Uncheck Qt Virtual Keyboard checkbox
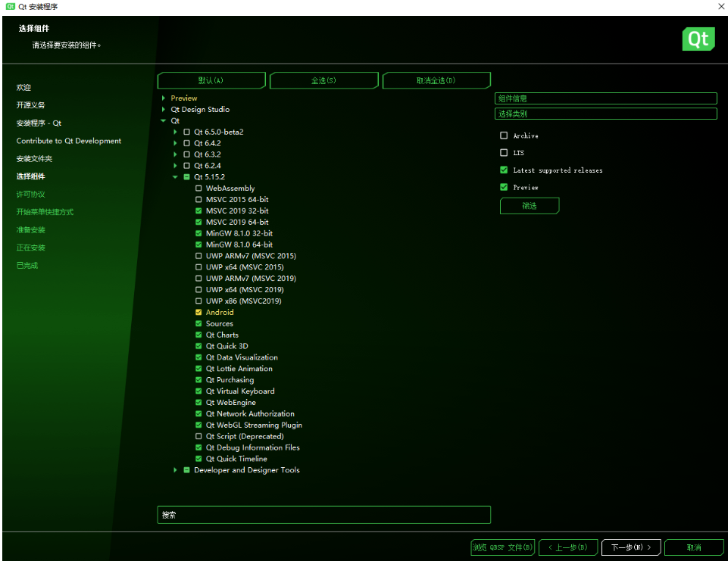Image resolution: width=728 pixels, height=561 pixels. click(198, 391)
